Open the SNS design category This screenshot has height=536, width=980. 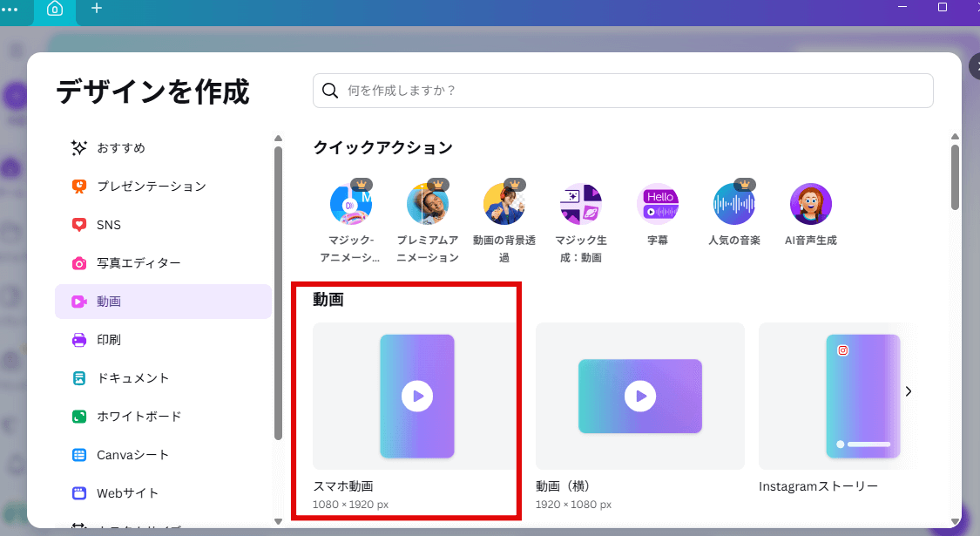pyautogui.click(x=101, y=224)
